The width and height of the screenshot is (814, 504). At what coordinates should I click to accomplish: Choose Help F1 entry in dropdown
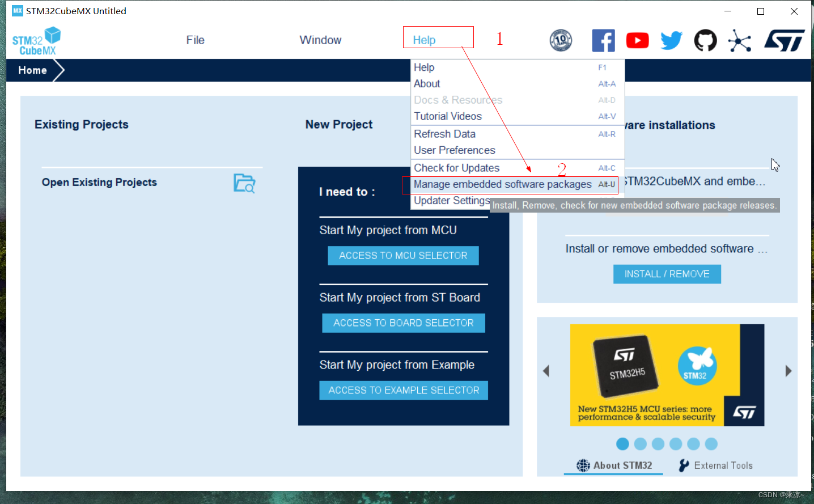pos(518,67)
